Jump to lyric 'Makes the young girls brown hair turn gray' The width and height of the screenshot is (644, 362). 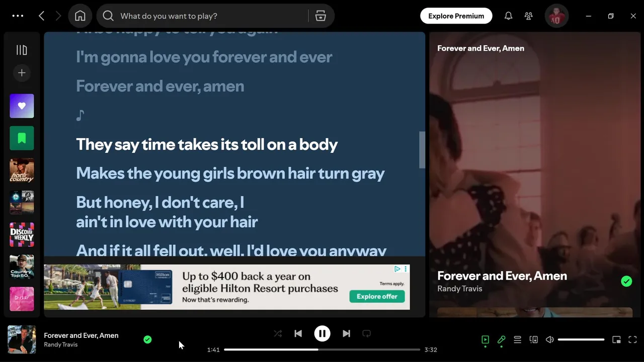[x=230, y=173]
